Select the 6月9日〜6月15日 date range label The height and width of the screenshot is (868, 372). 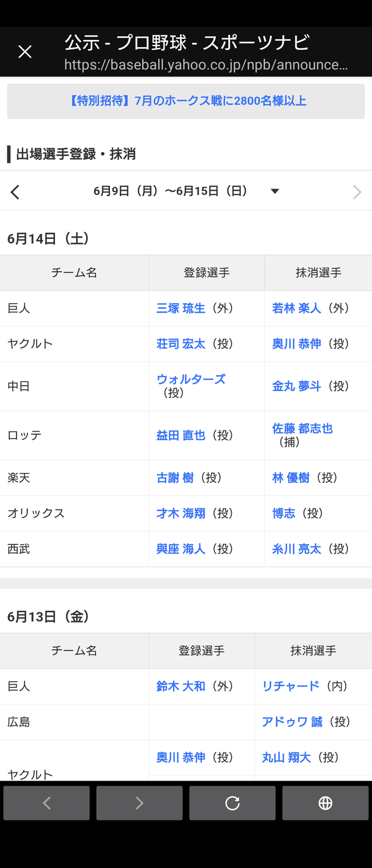click(171, 191)
